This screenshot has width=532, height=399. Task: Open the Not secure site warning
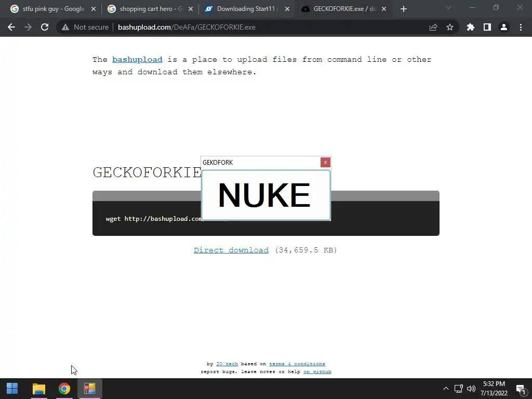(x=85, y=27)
